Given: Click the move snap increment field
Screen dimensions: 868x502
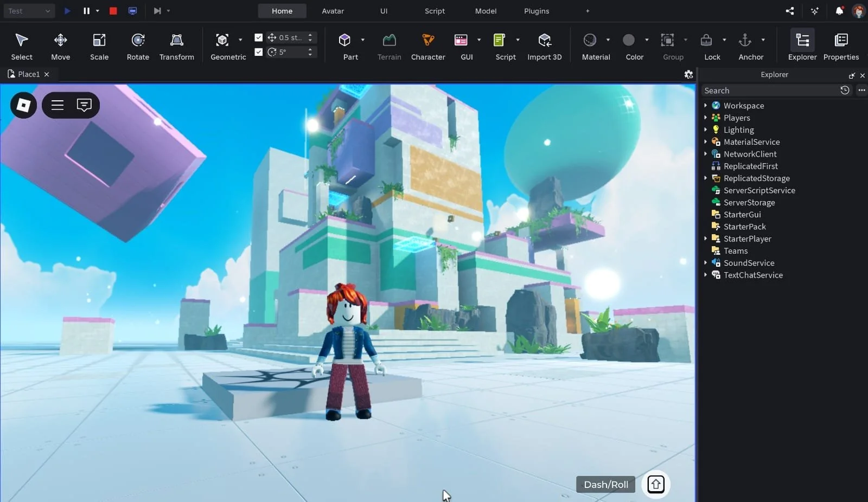Looking at the screenshot, I should 292,37.
